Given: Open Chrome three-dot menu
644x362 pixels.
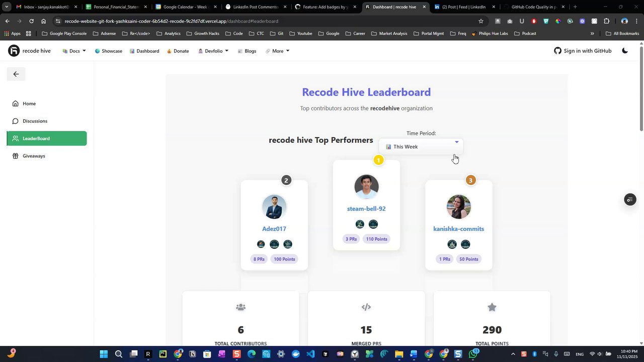Looking at the screenshot, I should click(636, 21).
